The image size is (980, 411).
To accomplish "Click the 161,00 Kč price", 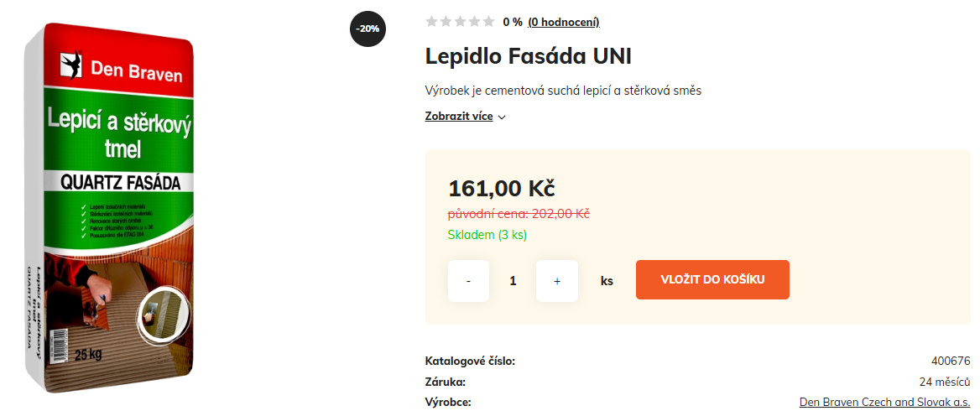I will click(x=502, y=188).
